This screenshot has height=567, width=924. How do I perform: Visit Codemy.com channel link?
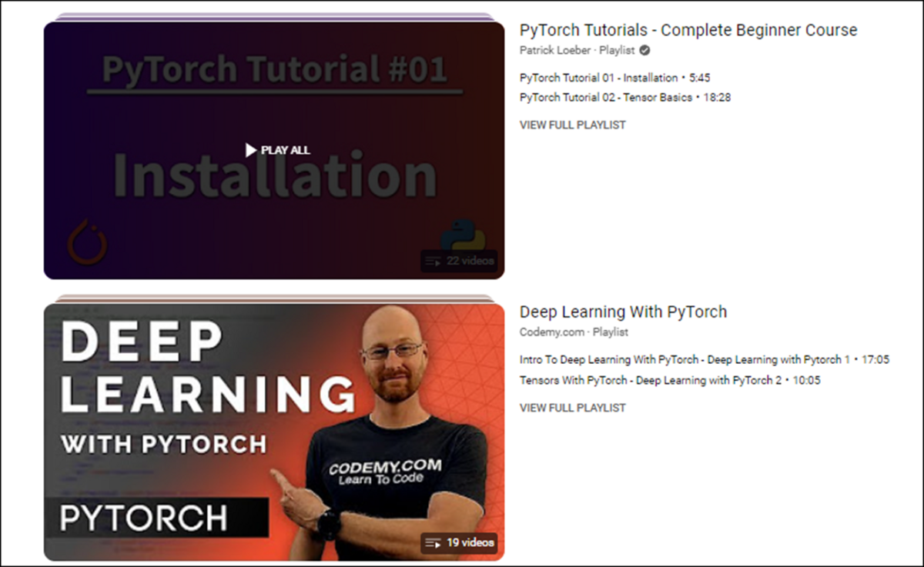[x=552, y=332]
